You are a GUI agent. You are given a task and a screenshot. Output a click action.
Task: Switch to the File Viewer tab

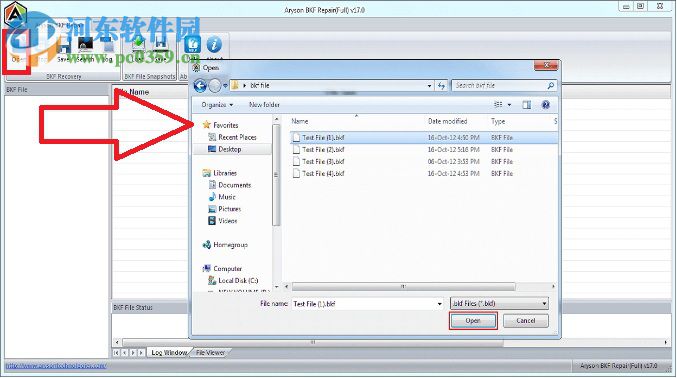[210, 353]
